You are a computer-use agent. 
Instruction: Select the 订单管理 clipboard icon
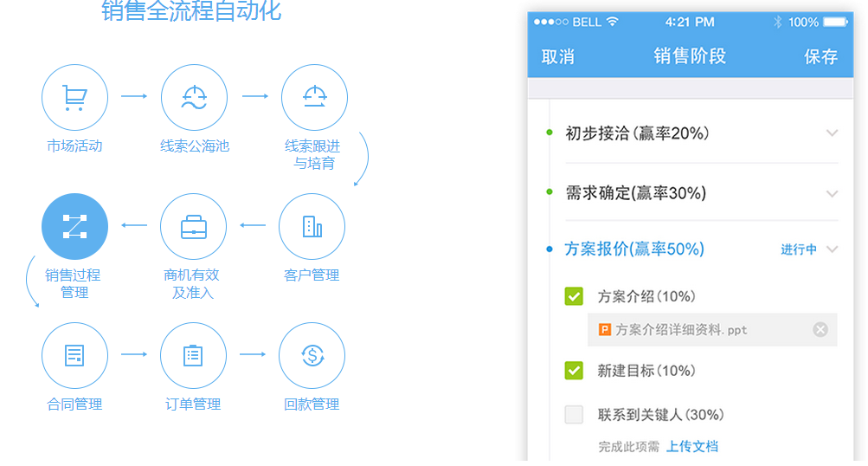point(194,355)
